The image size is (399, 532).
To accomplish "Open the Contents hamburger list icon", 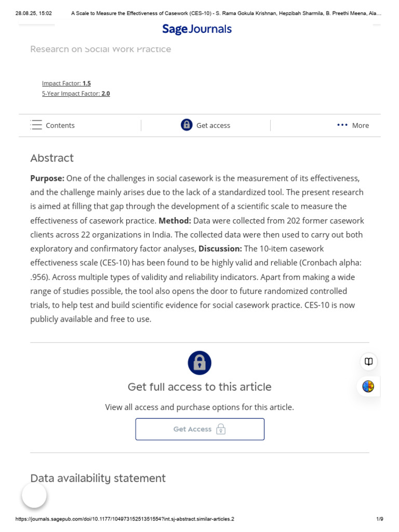I will point(36,125).
